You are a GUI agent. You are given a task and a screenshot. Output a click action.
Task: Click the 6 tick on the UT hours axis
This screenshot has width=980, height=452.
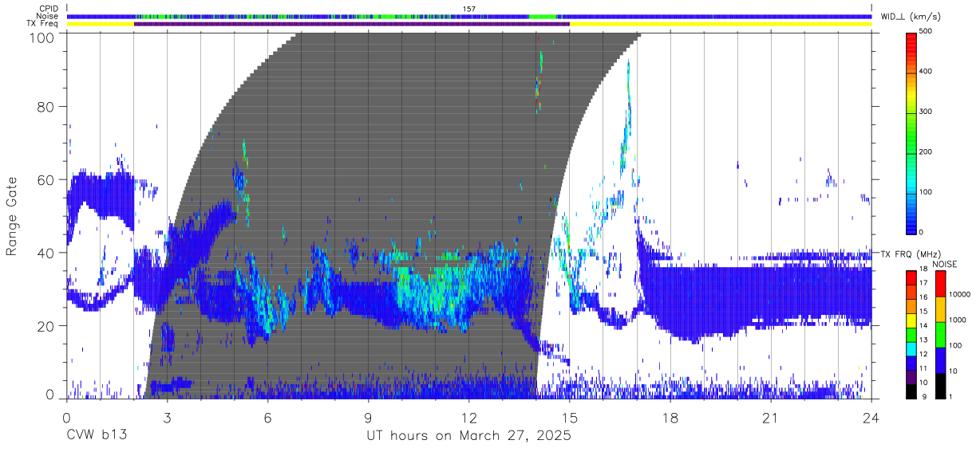click(268, 417)
